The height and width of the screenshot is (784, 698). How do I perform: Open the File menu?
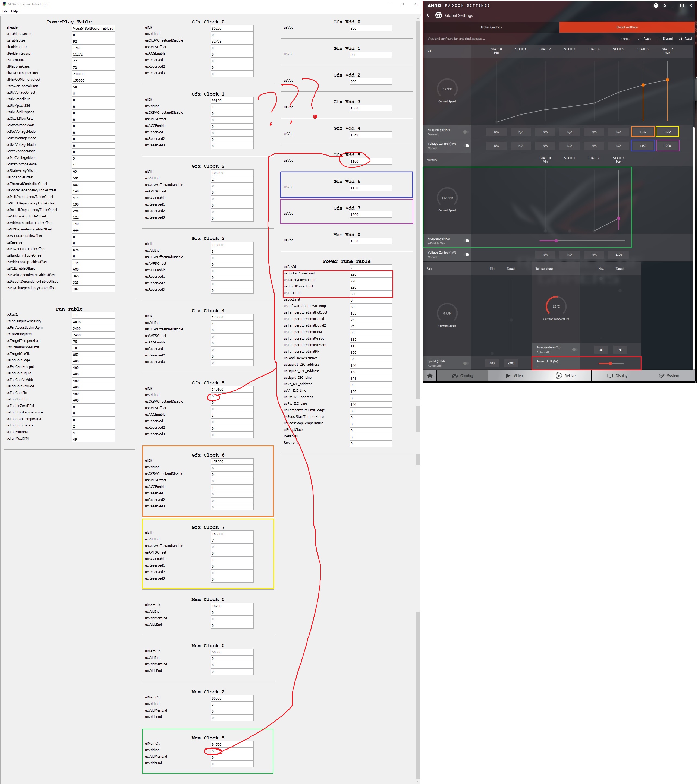(x=5, y=11)
